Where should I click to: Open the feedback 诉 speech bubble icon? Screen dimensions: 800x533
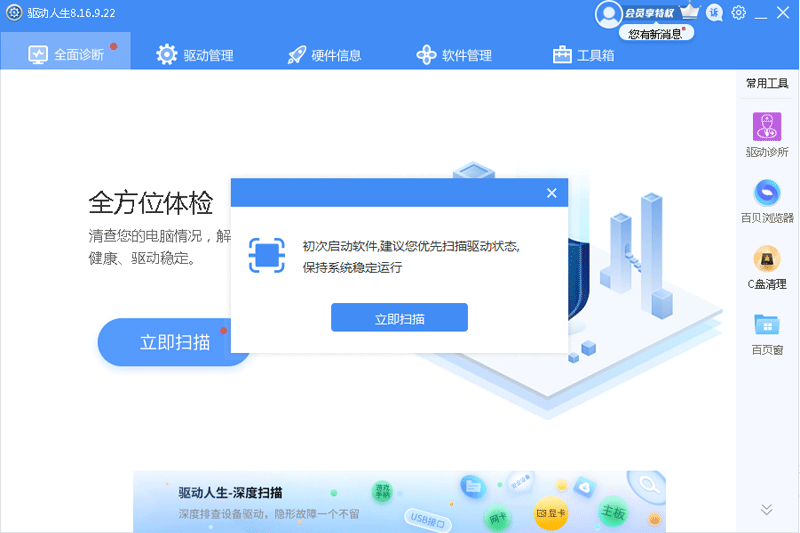click(714, 13)
